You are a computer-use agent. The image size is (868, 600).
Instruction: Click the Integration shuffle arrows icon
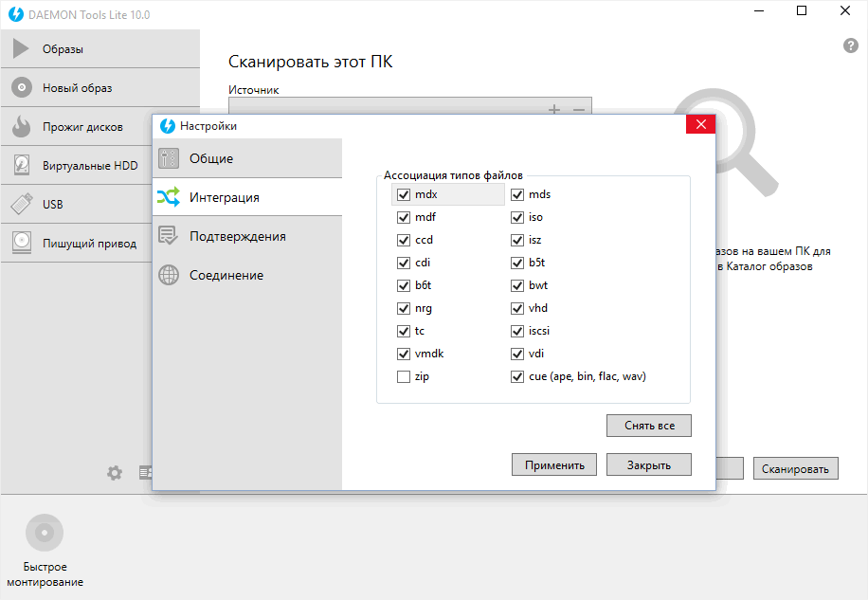169,197
